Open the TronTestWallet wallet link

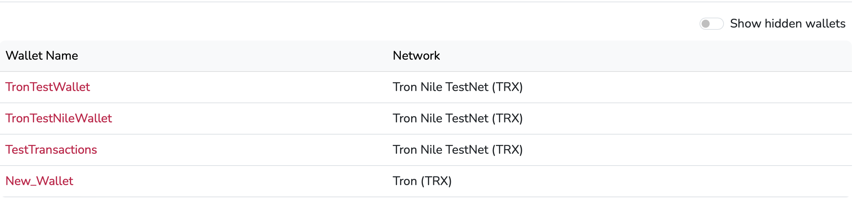48,87
